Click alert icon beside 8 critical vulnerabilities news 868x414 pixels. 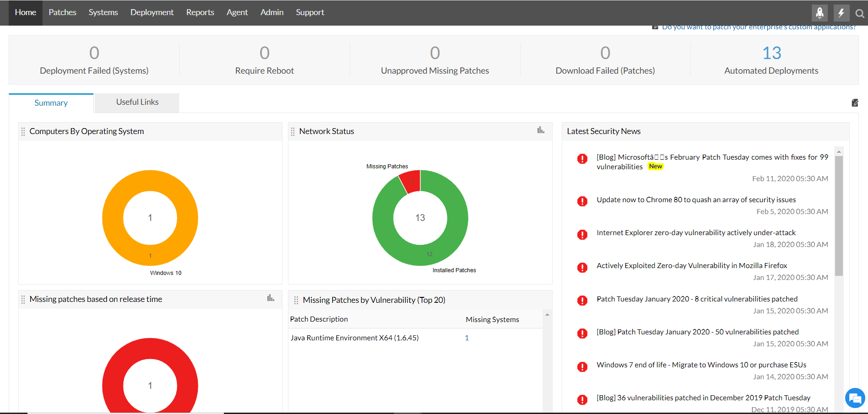(582, 301)
